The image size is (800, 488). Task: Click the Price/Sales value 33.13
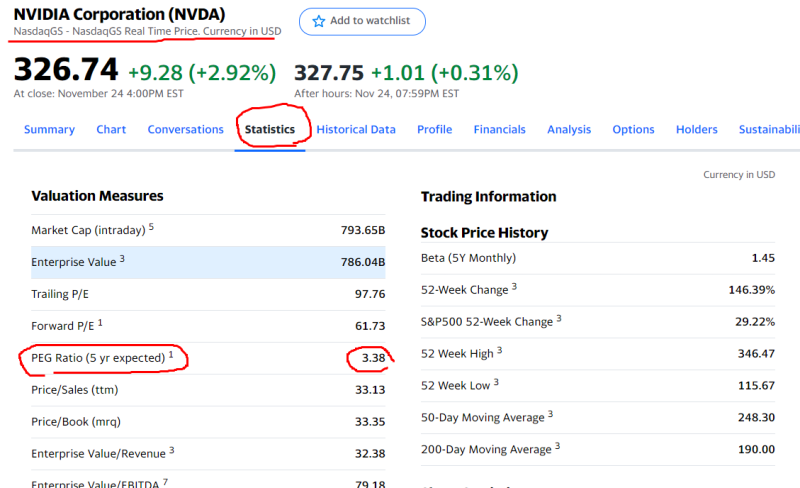click(x=370, y=390)
